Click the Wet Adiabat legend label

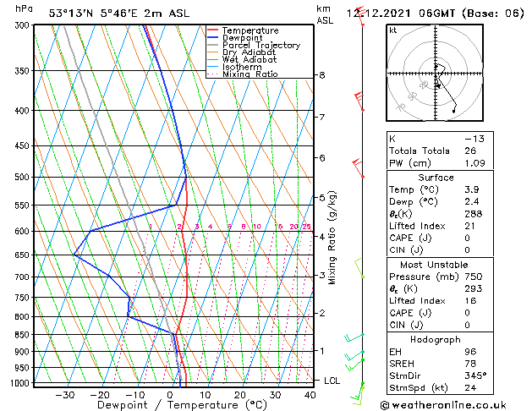pyautogui.click(x=250, y=60)
